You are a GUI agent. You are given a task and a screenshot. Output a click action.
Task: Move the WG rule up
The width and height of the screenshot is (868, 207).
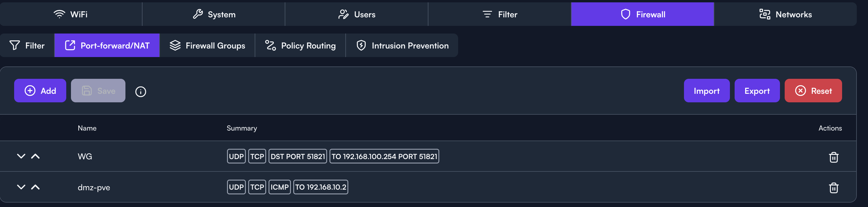pos(35,156)
